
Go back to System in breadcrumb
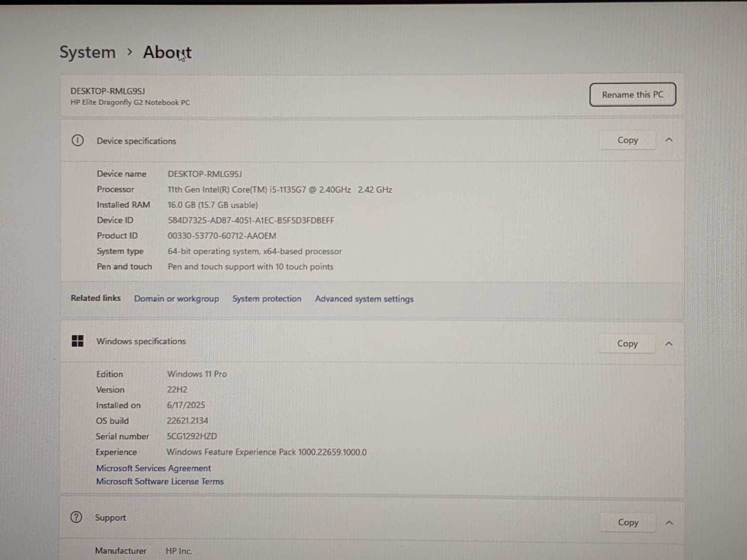(x=88, y=52)
